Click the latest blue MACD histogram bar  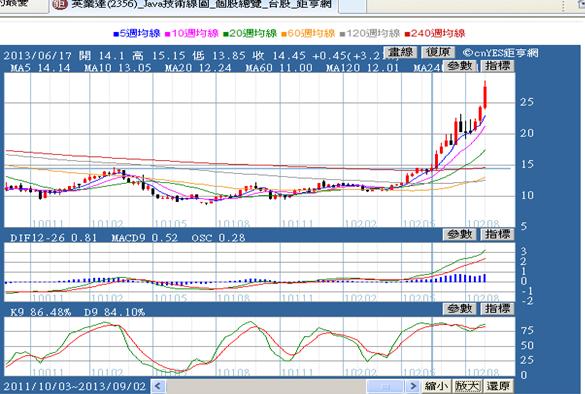[485, 278]
